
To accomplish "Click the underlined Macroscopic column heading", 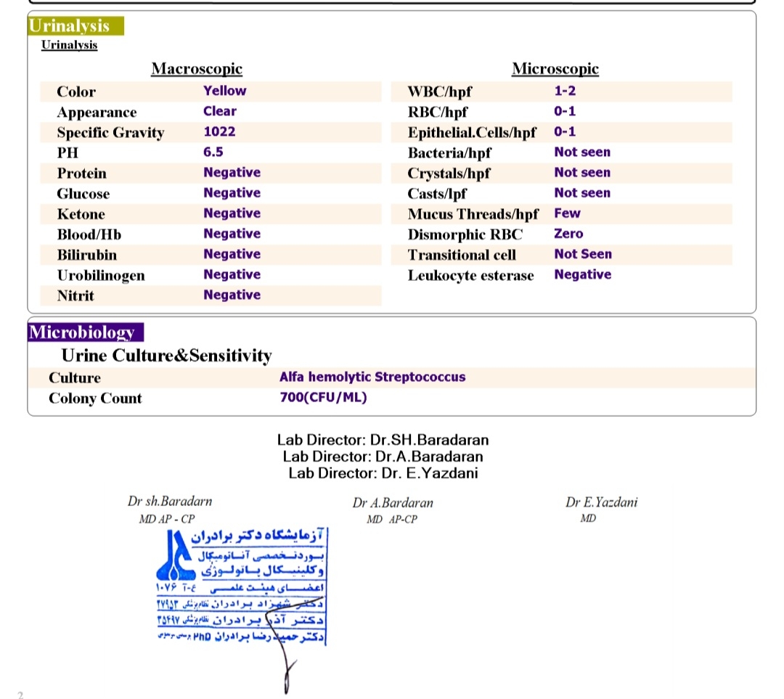I will [x=197, y=69].
